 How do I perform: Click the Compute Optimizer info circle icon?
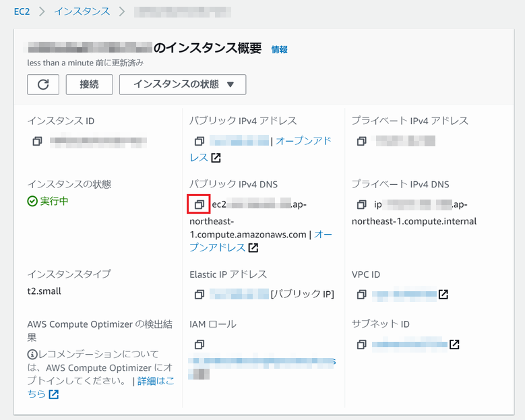point(32,354)
